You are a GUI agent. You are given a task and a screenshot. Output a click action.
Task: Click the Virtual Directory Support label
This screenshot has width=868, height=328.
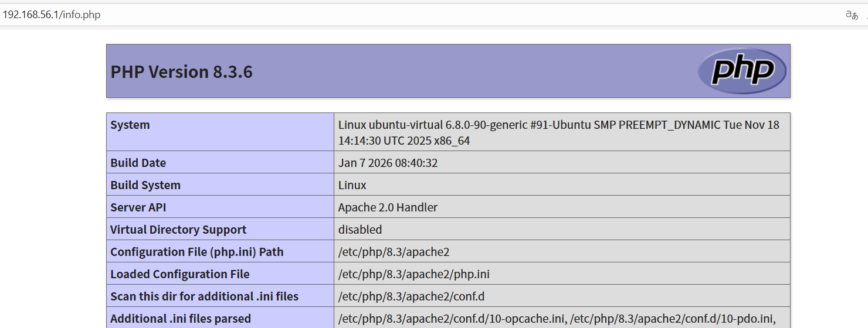(x=178, y=230)
